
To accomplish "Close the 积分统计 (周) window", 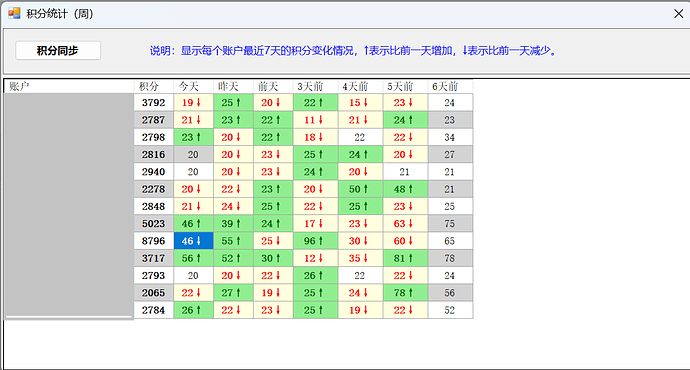I will 678,14.
